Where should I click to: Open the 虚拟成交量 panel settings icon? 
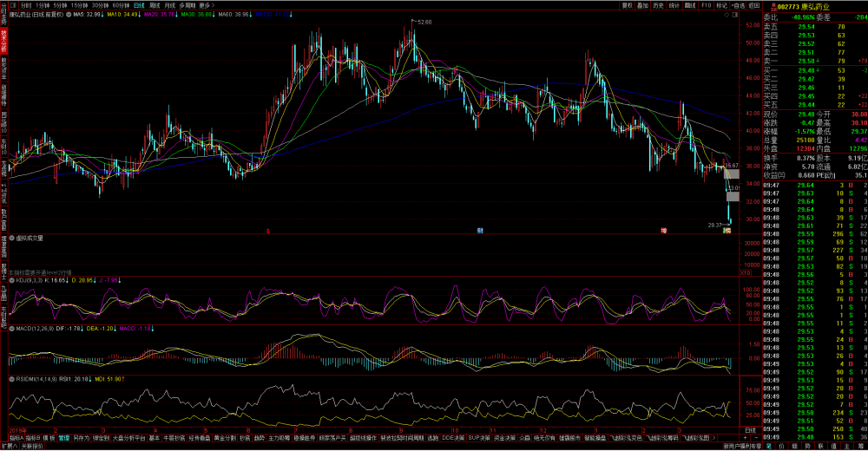(x=11, y=238)
